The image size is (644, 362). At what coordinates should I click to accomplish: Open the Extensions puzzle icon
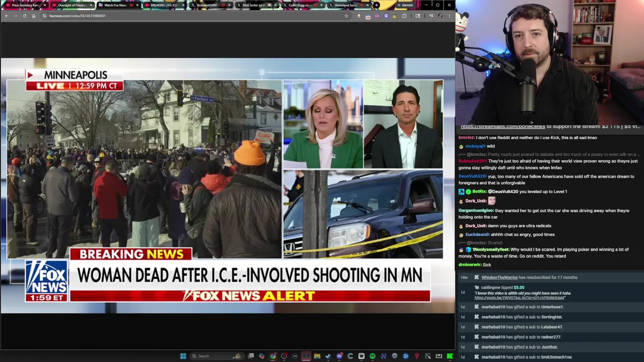coord(404,16)
